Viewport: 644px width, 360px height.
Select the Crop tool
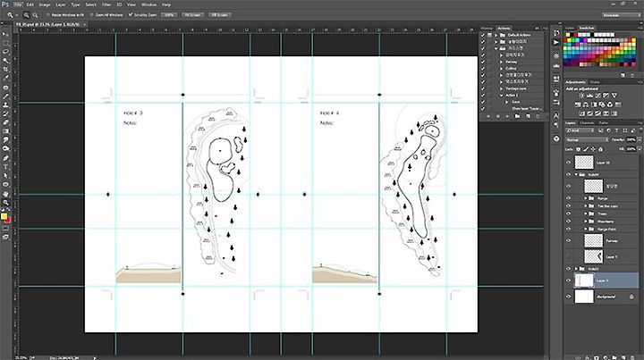5,70
